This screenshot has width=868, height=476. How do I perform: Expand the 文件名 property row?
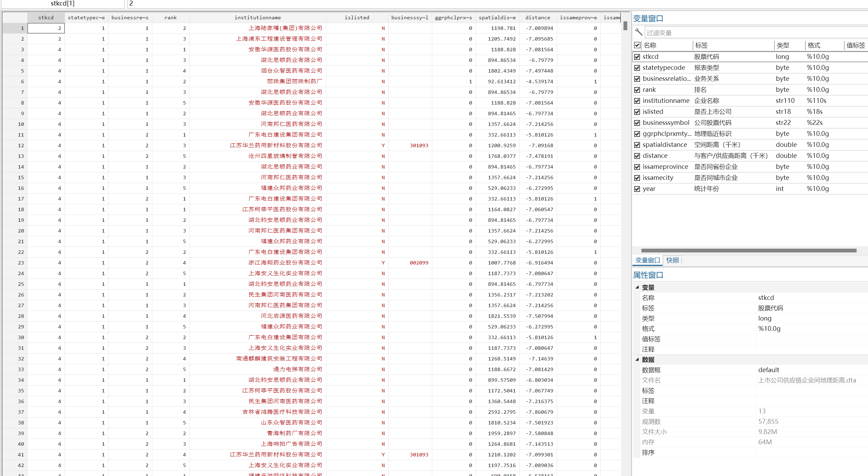(637, 380)
